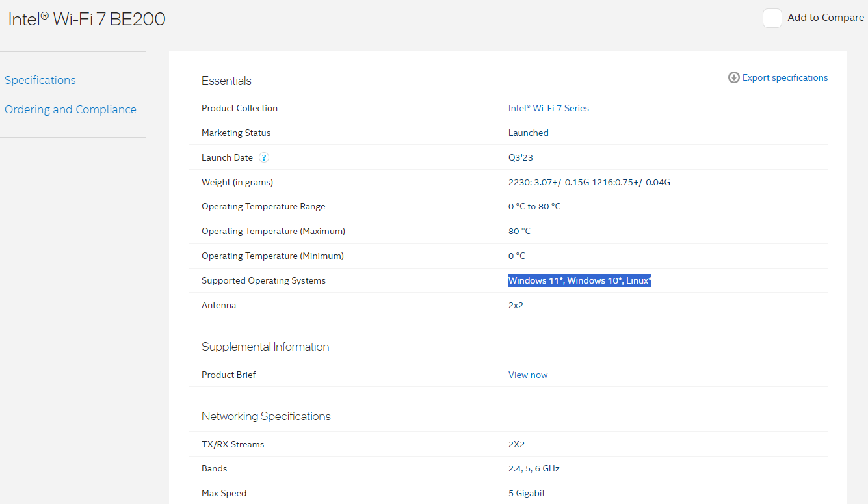
Task: Click the Export specifications download icon
Action: coord(734,77)
